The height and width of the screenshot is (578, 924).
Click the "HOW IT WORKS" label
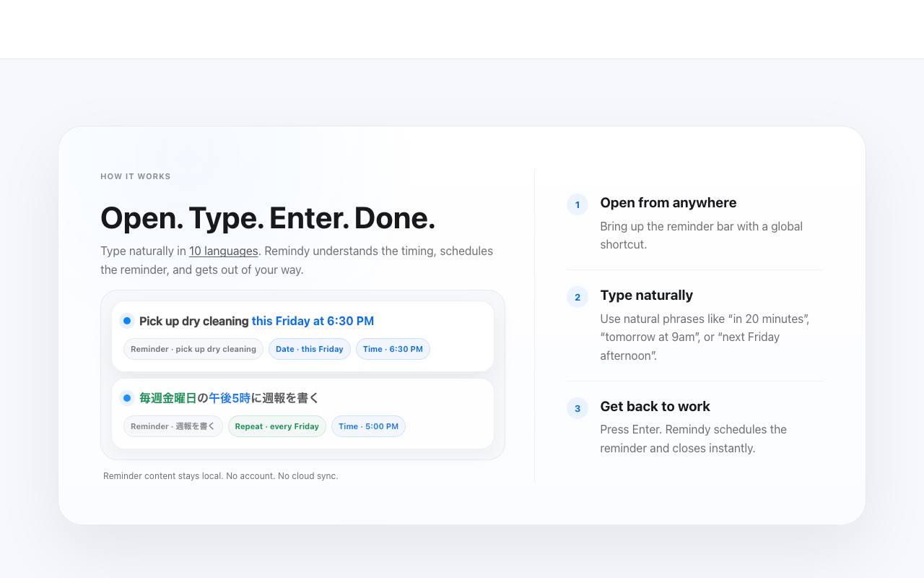coord(136,176)
